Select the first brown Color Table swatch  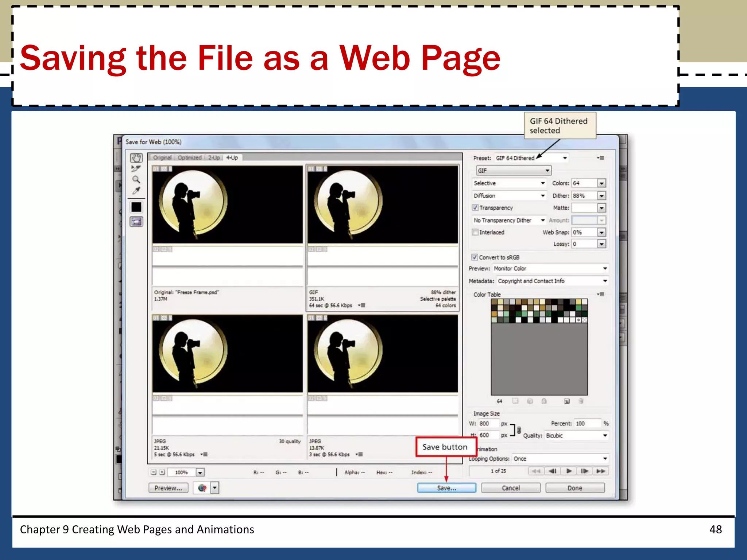point(494,302)
